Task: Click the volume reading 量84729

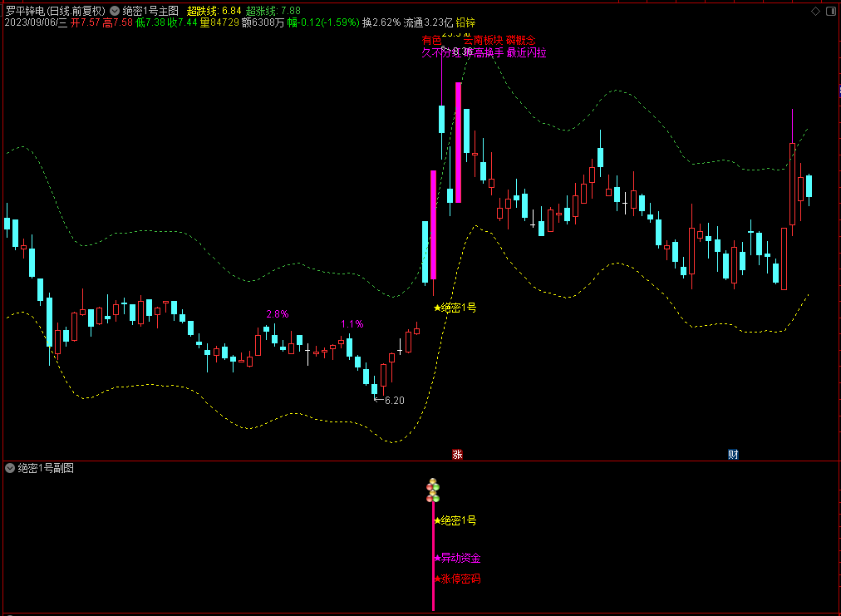Action: click(219, 23)
